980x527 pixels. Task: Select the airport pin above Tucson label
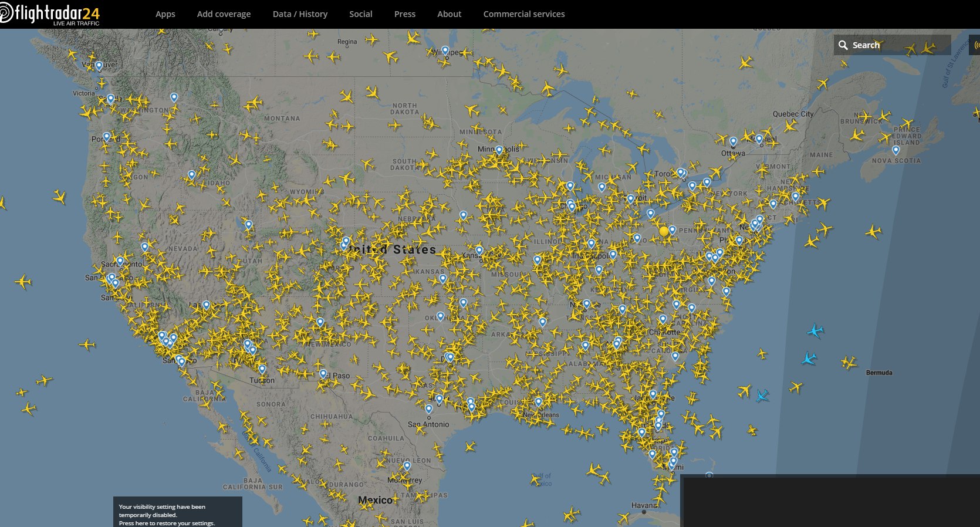(262, 369)
